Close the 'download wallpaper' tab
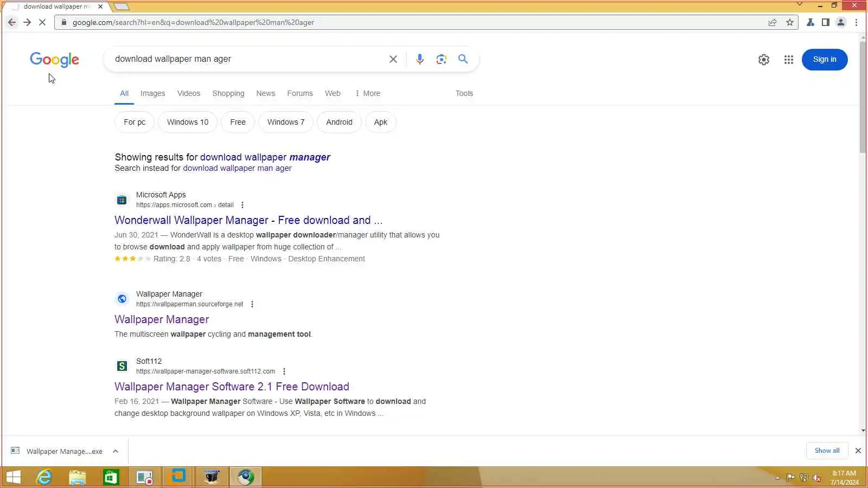The width and height of the screenshot is (868, 488). (x=100, y=7)
